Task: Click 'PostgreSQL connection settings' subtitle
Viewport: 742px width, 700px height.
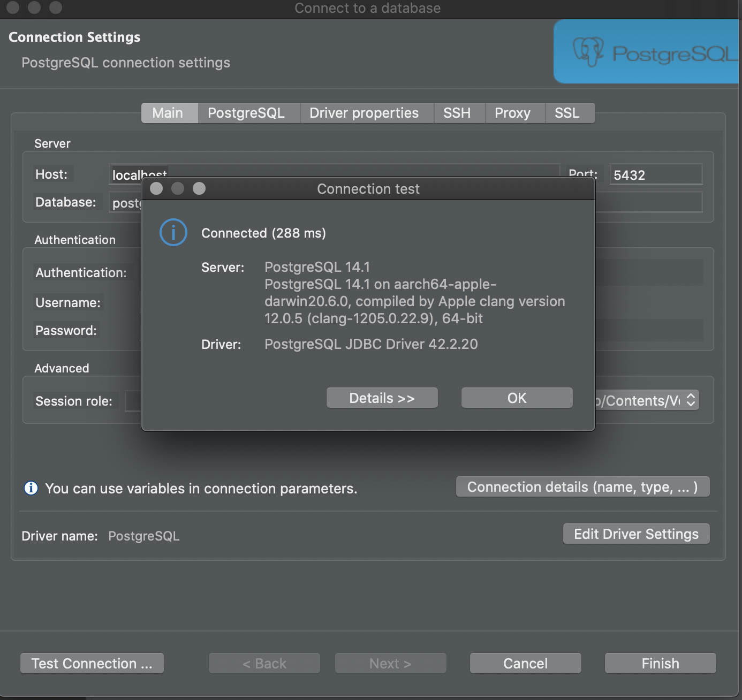Action: [x=126, y=63]
